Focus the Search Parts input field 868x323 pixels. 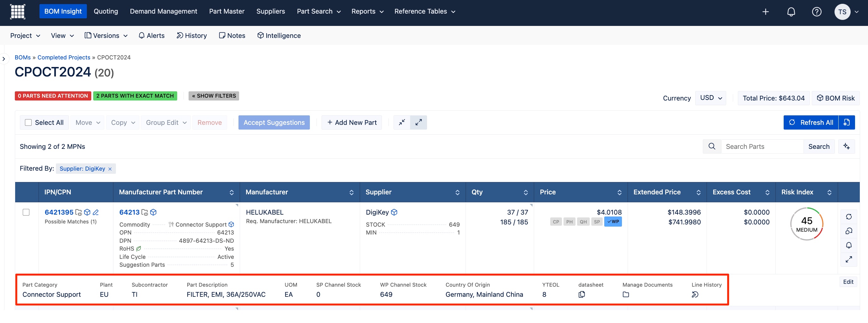tap(762, 146)
